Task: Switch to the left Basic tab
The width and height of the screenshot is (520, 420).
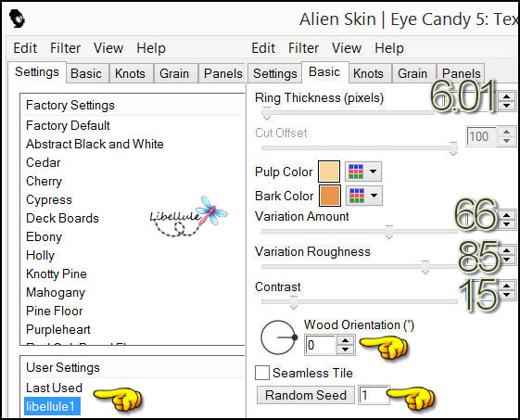Action: [x=86, y=73]
